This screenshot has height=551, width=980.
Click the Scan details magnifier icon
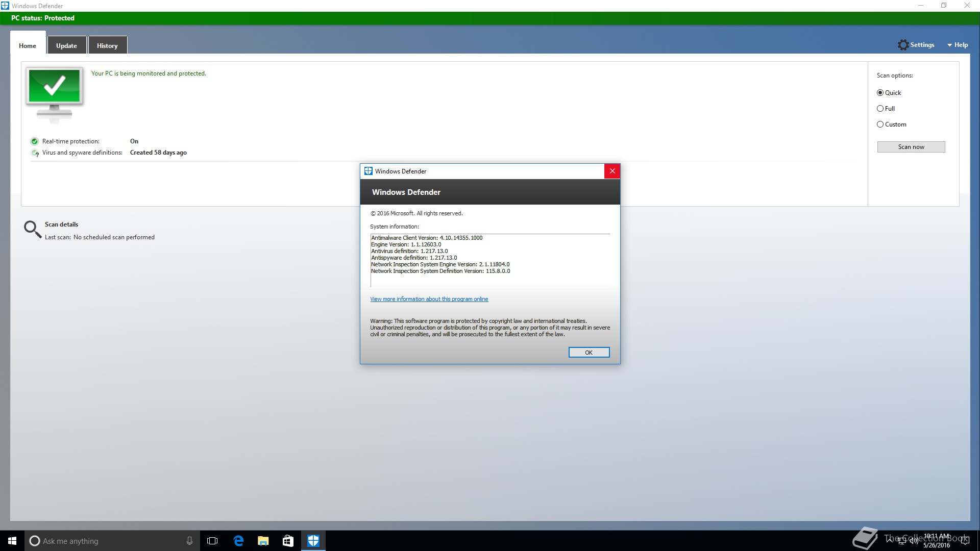click(x=32, y=229)
